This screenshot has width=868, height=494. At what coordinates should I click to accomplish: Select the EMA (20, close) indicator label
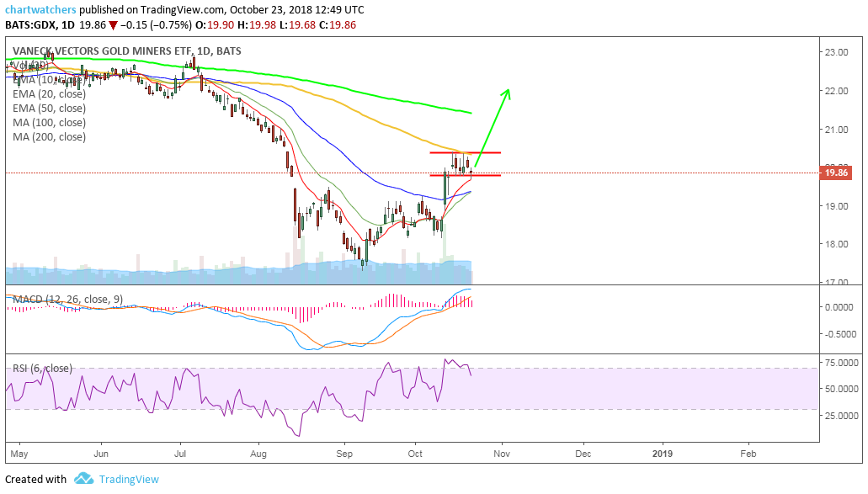tap(50, 94)
